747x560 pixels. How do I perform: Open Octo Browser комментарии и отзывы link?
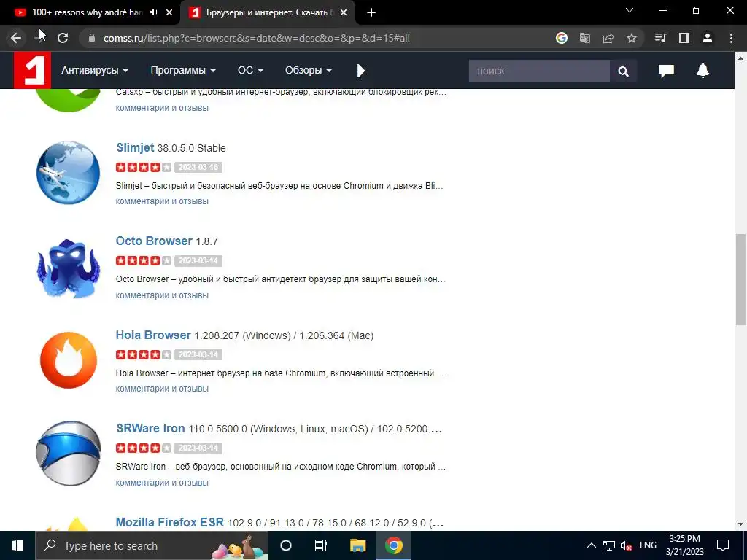(x=162, y=295)
